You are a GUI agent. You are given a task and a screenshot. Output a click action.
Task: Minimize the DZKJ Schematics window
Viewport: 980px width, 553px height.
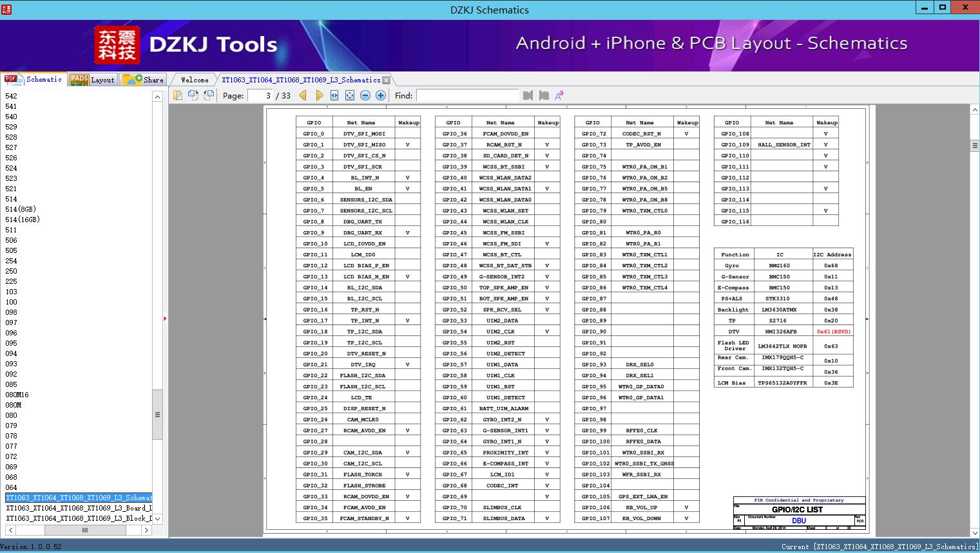point(925,8)
